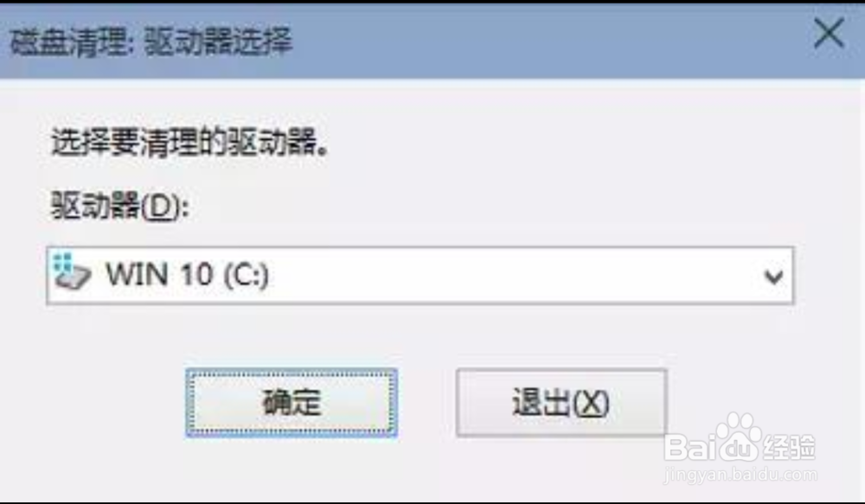This screenshot has width=865, height=504.
Task: Expand the drive dropdown arrow chevron
Action: point(773,277)
